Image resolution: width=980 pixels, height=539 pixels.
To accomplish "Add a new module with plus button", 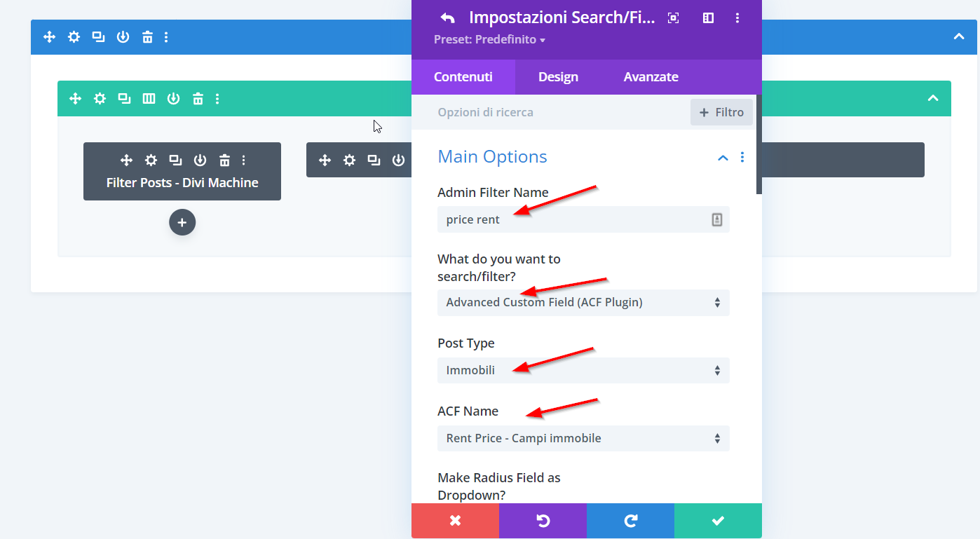I will [x=182, y=222].
